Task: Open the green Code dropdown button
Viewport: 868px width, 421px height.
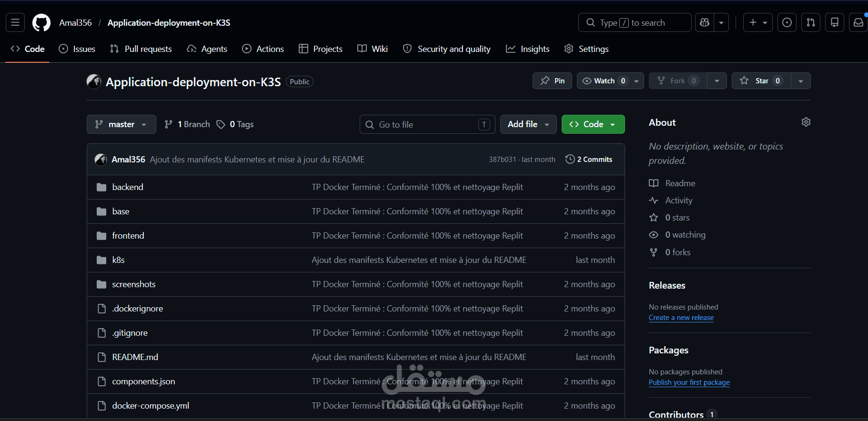Action: click(x=593, y=124)
